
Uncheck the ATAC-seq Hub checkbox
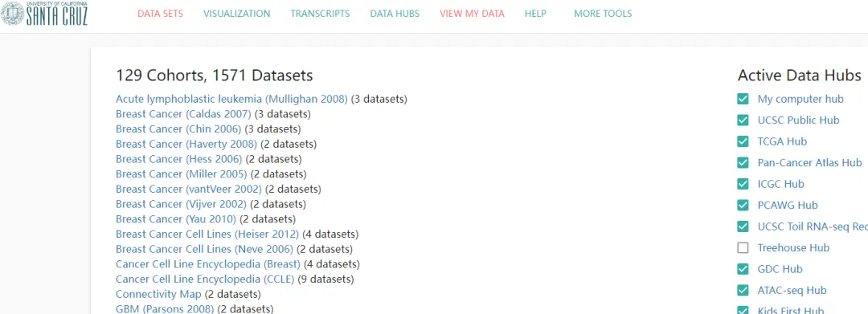point(743,290)
